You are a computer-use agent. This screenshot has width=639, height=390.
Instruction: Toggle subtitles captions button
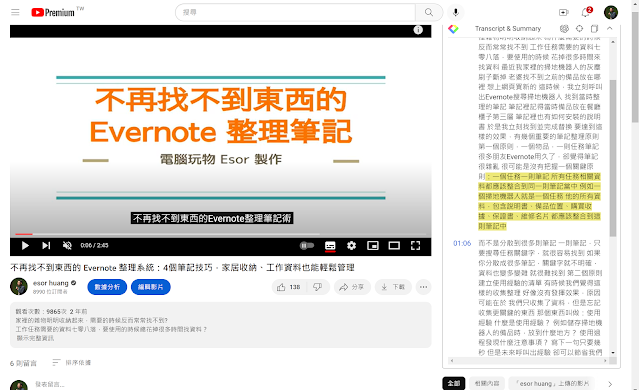coord(330,245)
